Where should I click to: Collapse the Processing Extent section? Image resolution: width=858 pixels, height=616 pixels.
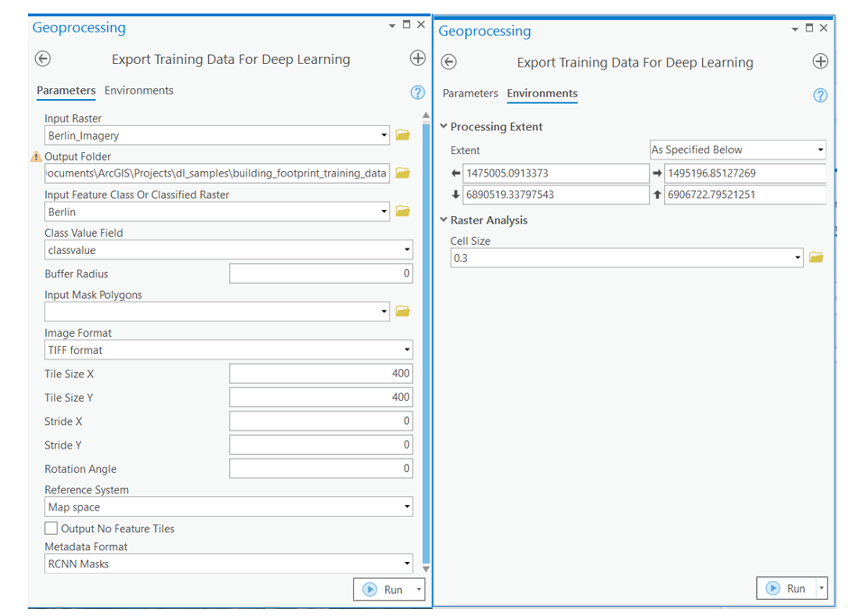443,127
